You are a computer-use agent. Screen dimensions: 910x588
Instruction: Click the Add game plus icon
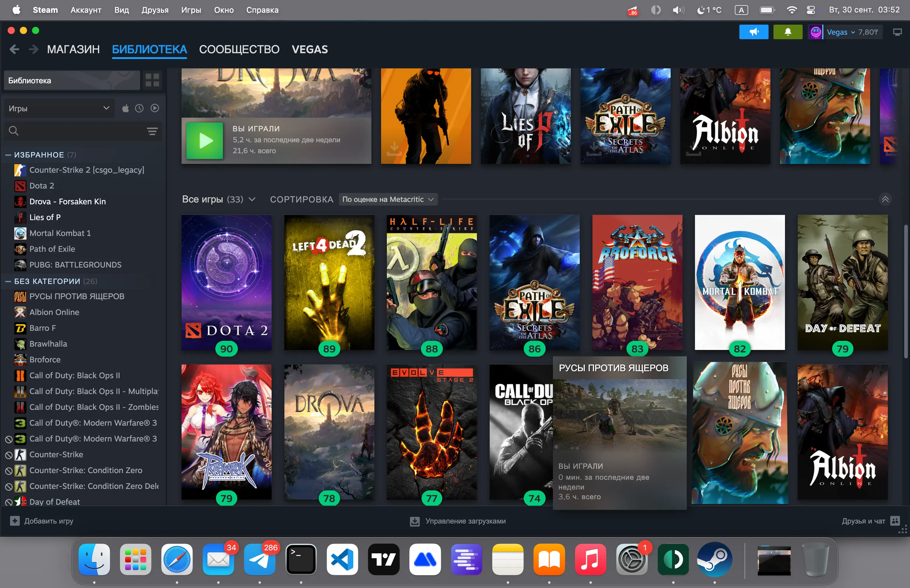tap(15, 521)
